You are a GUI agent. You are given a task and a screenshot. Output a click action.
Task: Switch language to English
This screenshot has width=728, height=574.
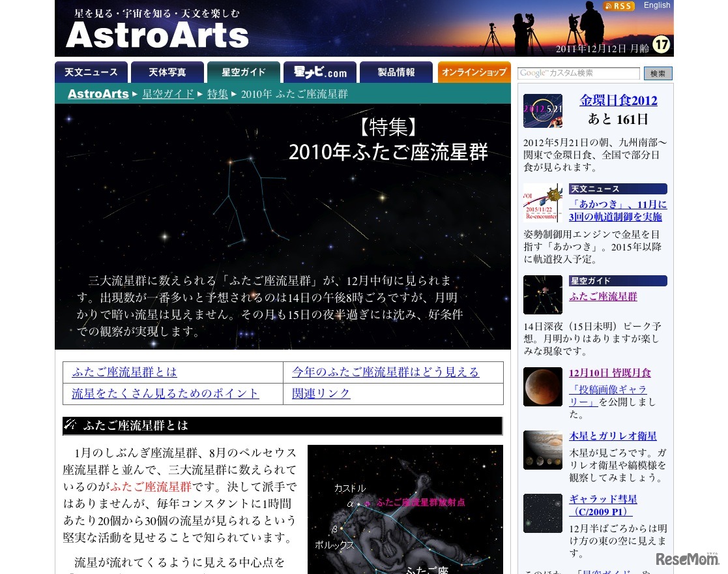click(x=656, y=5)
